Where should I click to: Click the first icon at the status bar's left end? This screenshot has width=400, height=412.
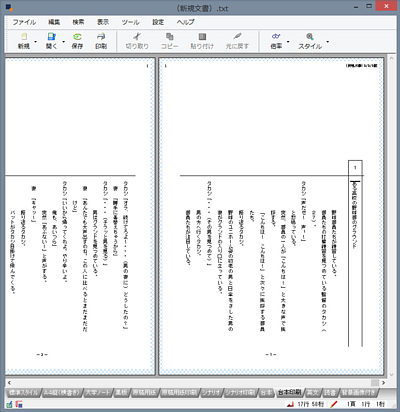point(9,404)
